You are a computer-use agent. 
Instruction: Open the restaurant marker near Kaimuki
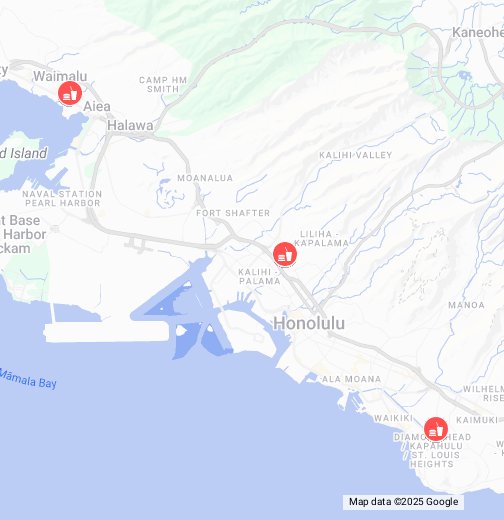coord(436,429)
